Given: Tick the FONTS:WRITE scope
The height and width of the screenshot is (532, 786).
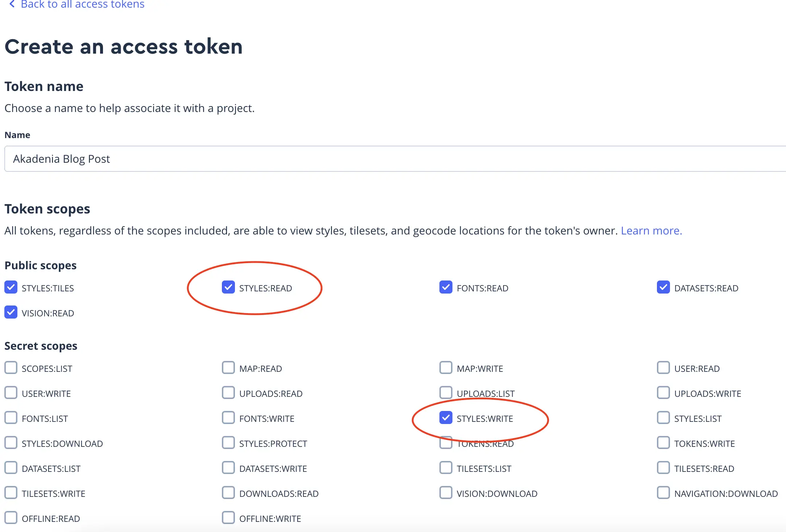Looking at the screenshot, I should pyautogui.click(x=228, y=417).
